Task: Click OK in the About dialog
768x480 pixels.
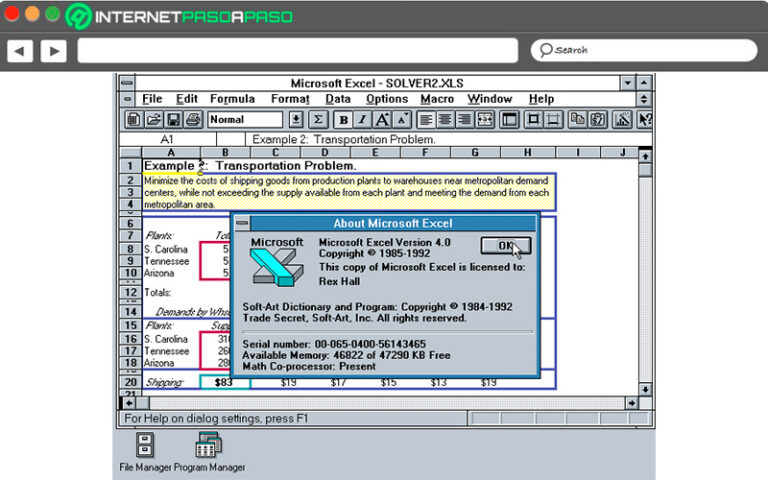Action: tap(505, 245)
